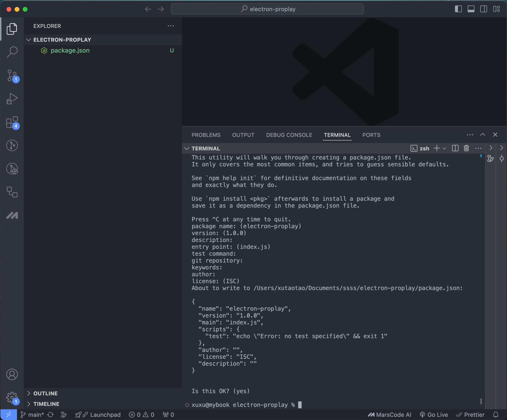
Task: Split the terminal
Action: [455, 148]
